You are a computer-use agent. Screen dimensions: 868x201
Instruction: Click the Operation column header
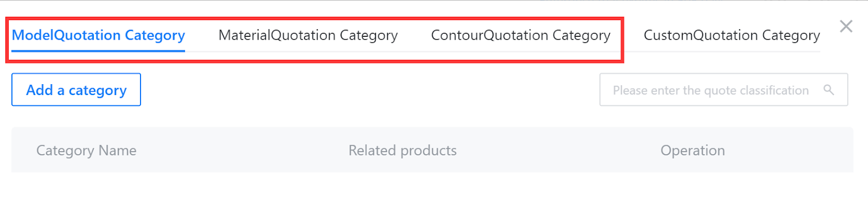coord(693,150)
